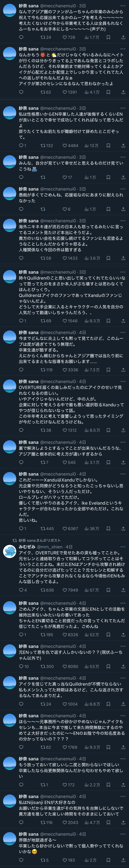Open more options on みむぜみ's tweet

pyautogui.click(x=123, y=547)
